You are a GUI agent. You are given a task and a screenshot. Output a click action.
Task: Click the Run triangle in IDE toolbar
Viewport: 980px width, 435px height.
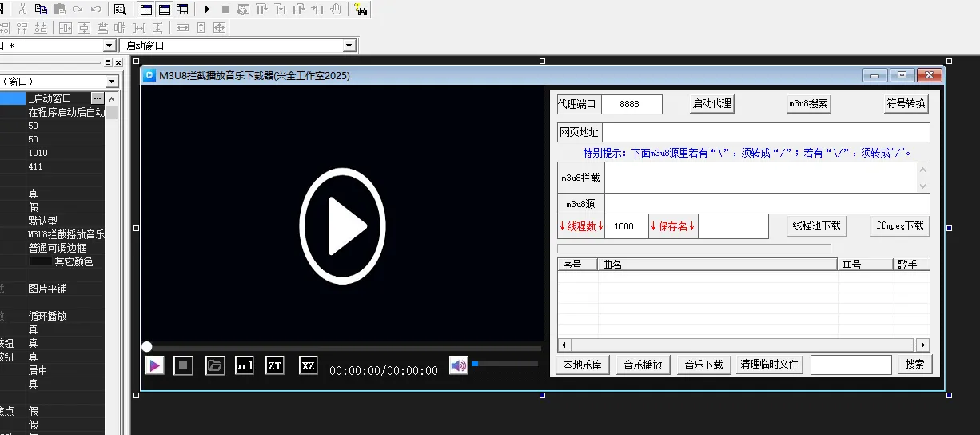coord(206,10)
